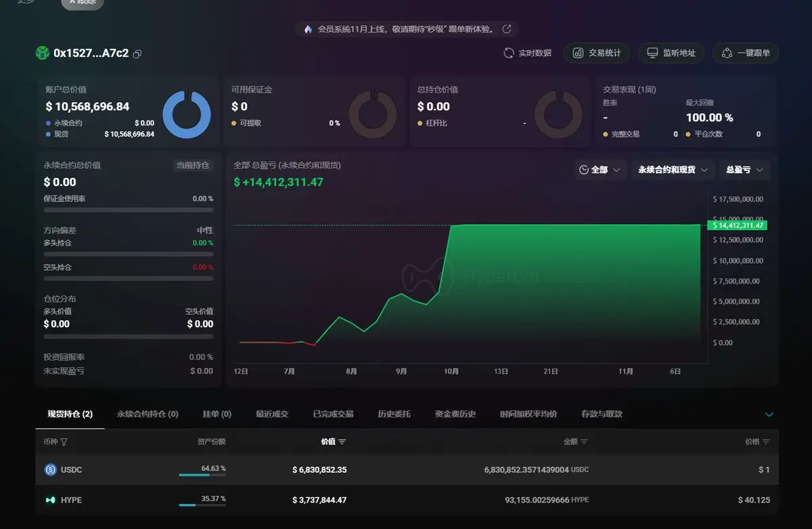
Task: Click the green 14,412,311.47 chart value marker
Action: [x=738, y=225]
